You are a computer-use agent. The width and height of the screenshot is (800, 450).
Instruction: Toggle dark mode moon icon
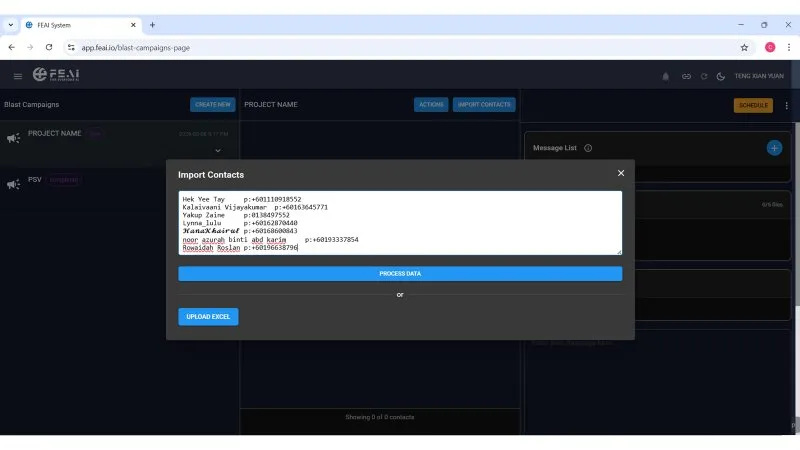(720, 77)
